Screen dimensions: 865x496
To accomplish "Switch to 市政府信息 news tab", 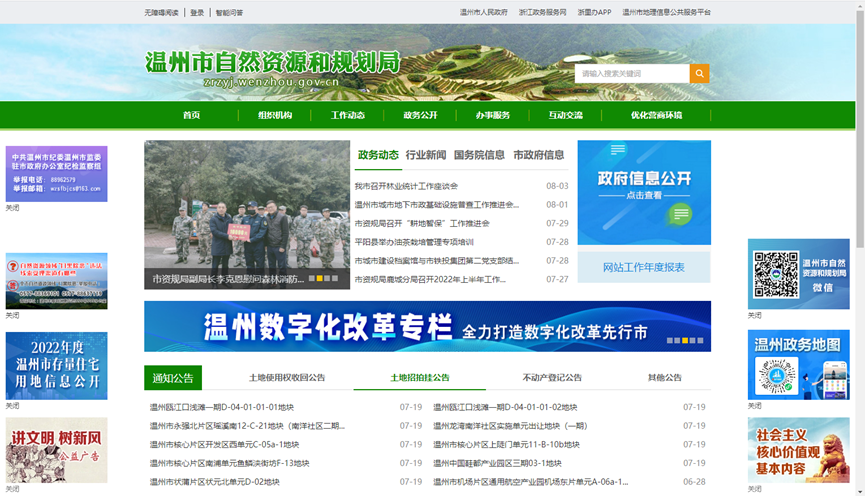I will pyautogui.click(x=538, y=155).
